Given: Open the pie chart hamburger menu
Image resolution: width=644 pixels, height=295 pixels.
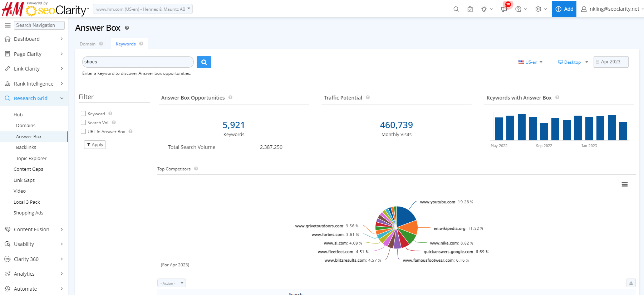Looking at the screenshot, I should pyautogui.click(x=624, y=184).
